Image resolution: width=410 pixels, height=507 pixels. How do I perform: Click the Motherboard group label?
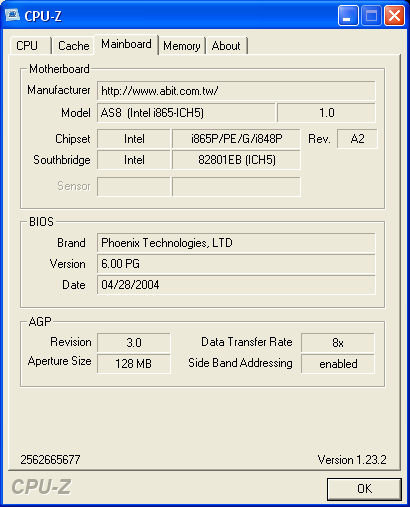pyautogui.click(x=59, y=69)
